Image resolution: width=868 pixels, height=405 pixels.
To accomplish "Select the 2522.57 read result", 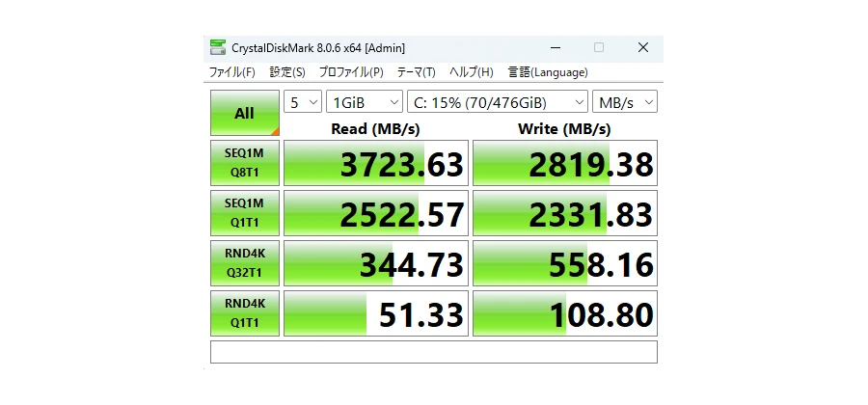I will [x=376, y=213].
